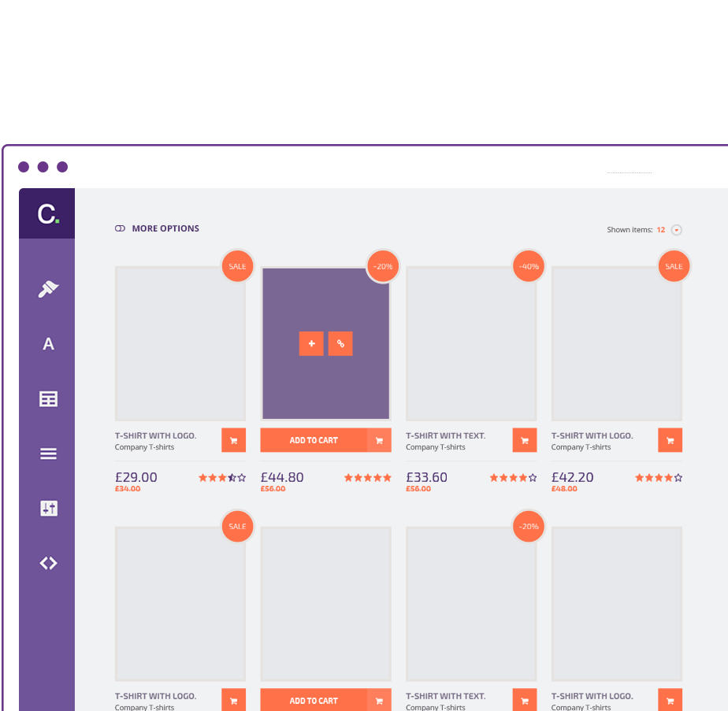Click the sliders settings sidebar icon
This screenshot has height=711, width=728.
click(48, 509)
